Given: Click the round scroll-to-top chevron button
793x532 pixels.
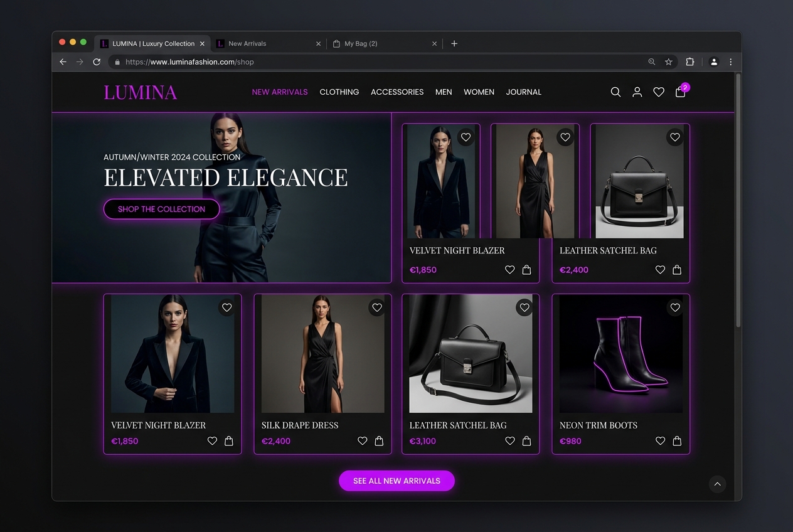Looking at the screenshot, I should [717, 484].
